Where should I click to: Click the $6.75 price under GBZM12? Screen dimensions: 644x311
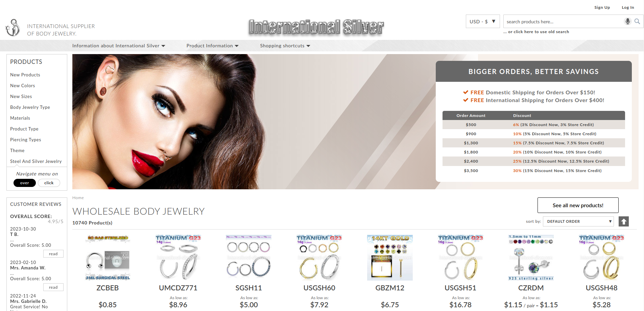point(390,305)
